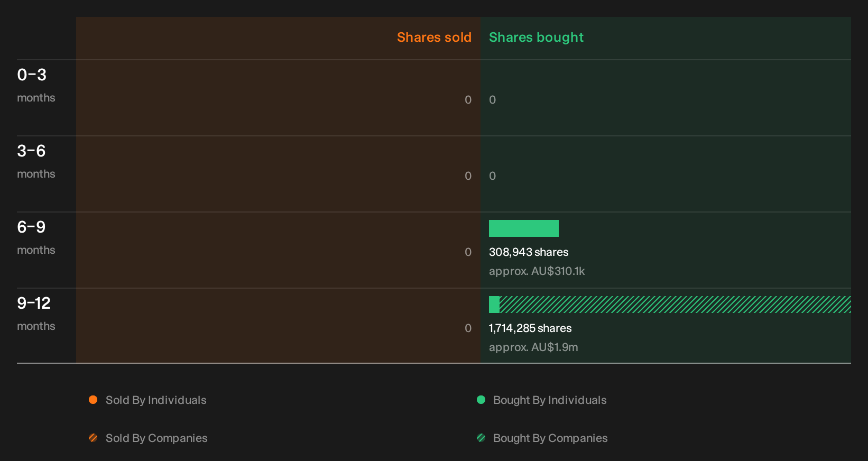Click shares bought zero in 3-6 months row
This screenshot has height=461, width=868.
(492, 176)
